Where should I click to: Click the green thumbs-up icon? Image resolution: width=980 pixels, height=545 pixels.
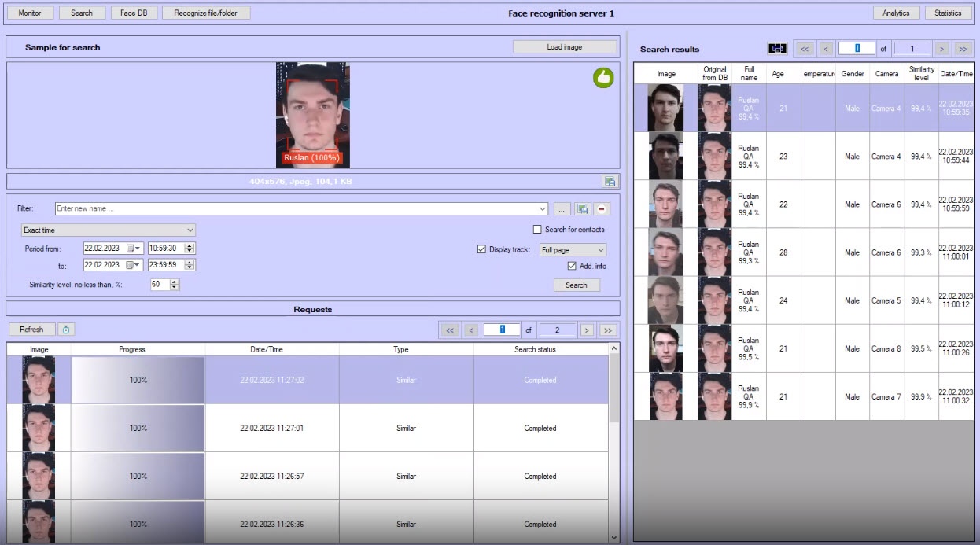[x=603, y=77]
